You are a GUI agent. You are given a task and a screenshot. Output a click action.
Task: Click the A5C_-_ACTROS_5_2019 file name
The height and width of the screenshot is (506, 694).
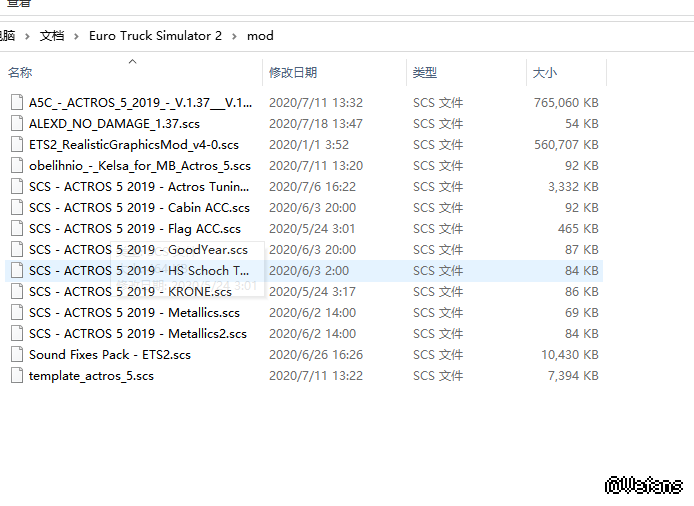pyautogui.click(x=140, y=103)
